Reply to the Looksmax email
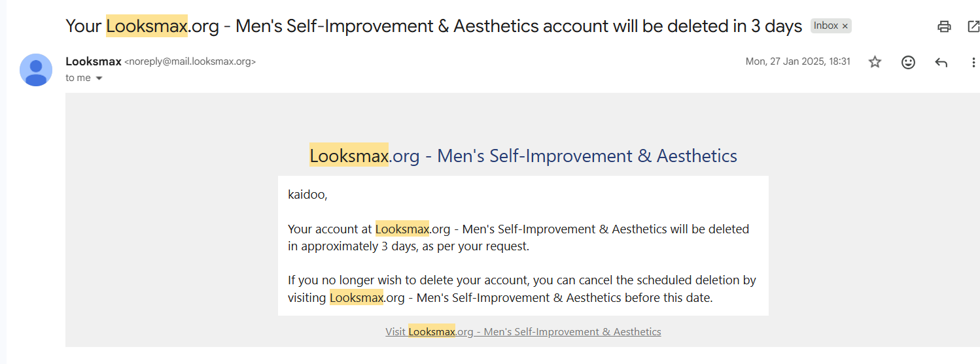This screenshot has width=980, height=364. [941, 62]
